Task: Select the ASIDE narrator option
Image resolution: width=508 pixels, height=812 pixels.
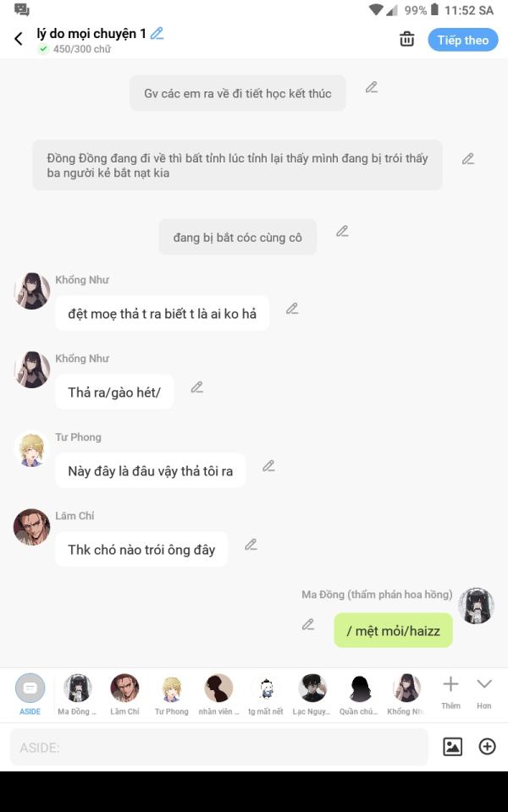Action: 30,694
